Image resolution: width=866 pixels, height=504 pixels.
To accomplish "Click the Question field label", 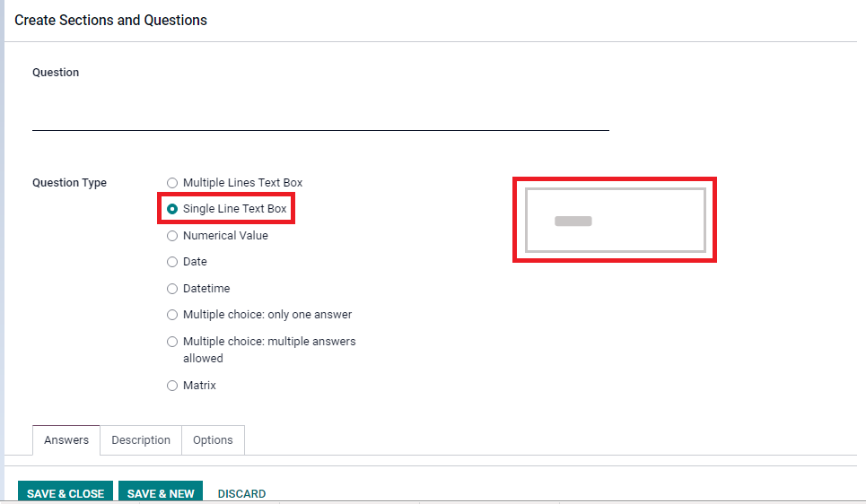I will tap(56, 73).
